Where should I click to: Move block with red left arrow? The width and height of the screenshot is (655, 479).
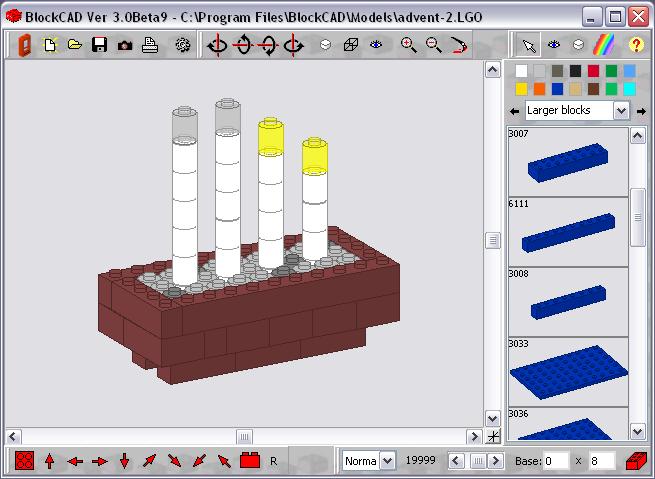pos(75,461)
